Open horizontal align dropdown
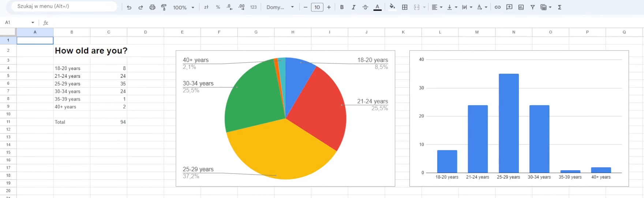Screen dimensions: 644x198 437,7
